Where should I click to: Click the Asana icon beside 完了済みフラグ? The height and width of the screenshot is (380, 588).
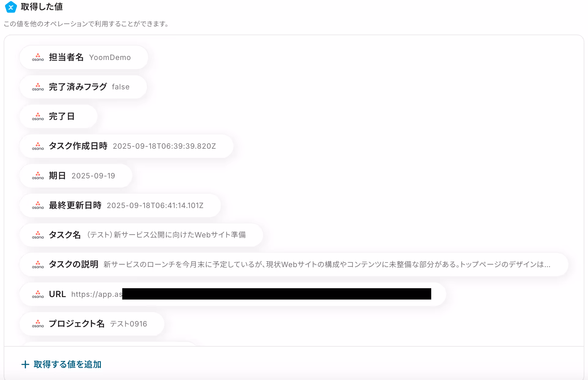point(38,87)
